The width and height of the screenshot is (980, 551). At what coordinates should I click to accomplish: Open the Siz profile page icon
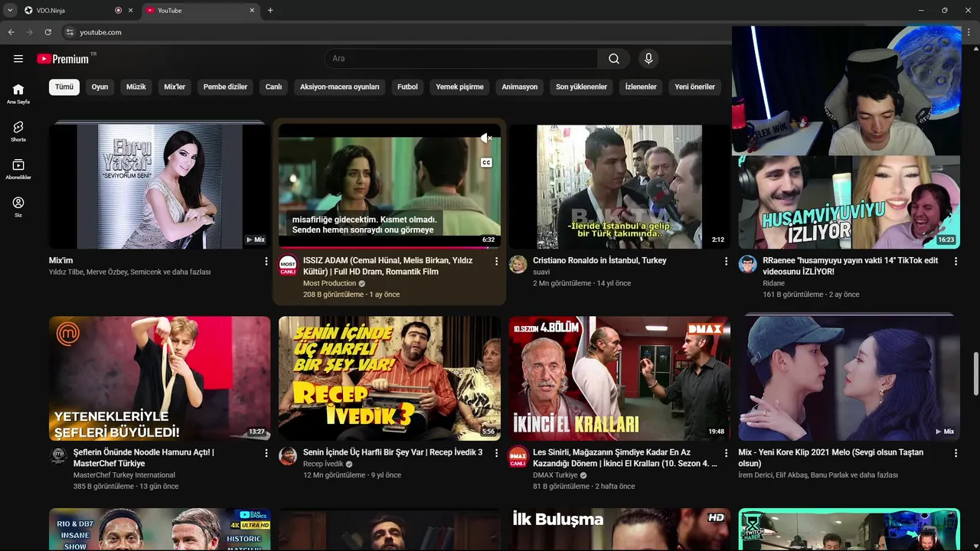18,207
